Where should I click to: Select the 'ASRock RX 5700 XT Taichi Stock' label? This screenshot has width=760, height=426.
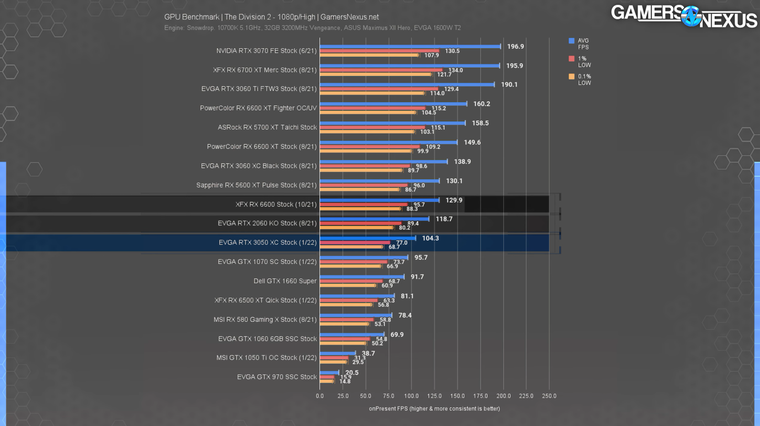pyautogui.click(x=267, y=127)
